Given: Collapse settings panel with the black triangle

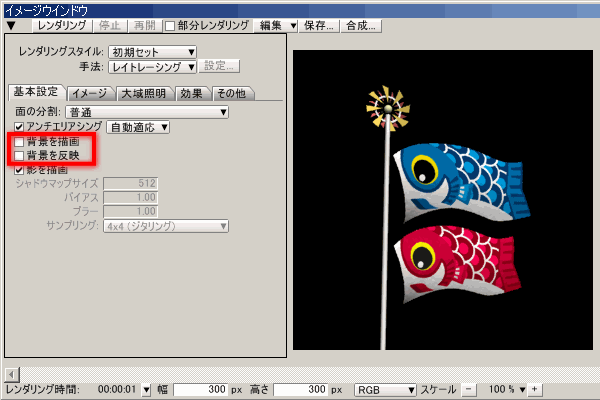Looking at the screenshot, I should click(11, 26).
